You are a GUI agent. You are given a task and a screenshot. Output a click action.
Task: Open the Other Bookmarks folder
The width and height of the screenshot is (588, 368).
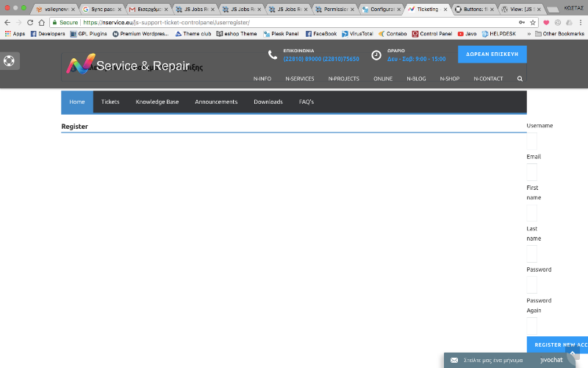[560, 34]
